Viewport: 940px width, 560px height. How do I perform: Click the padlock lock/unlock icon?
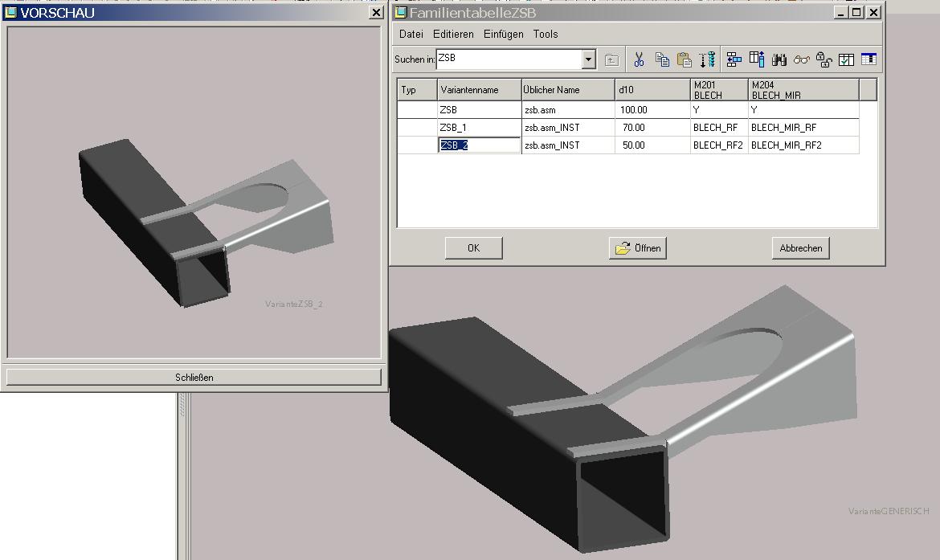(824, 59)
